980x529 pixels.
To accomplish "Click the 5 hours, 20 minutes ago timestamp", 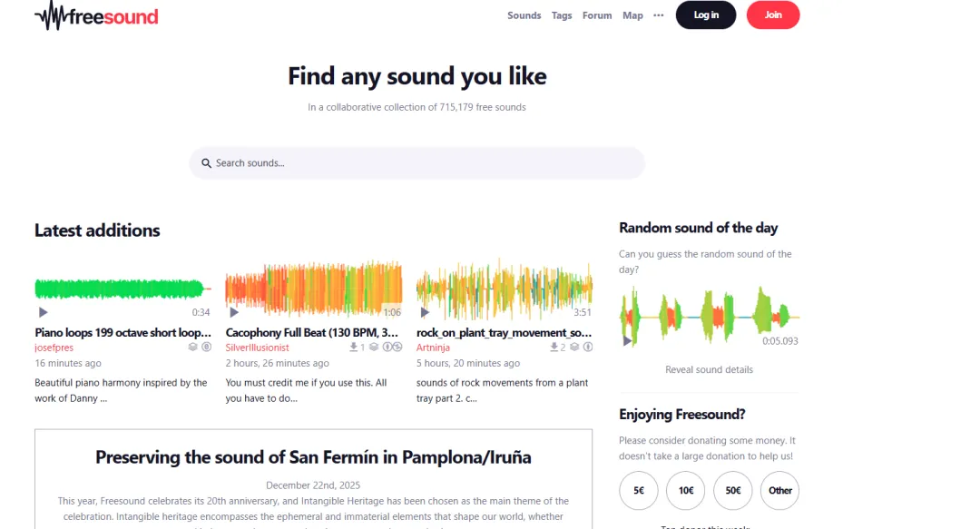I will pyautogui.click(x=468, y=363).
